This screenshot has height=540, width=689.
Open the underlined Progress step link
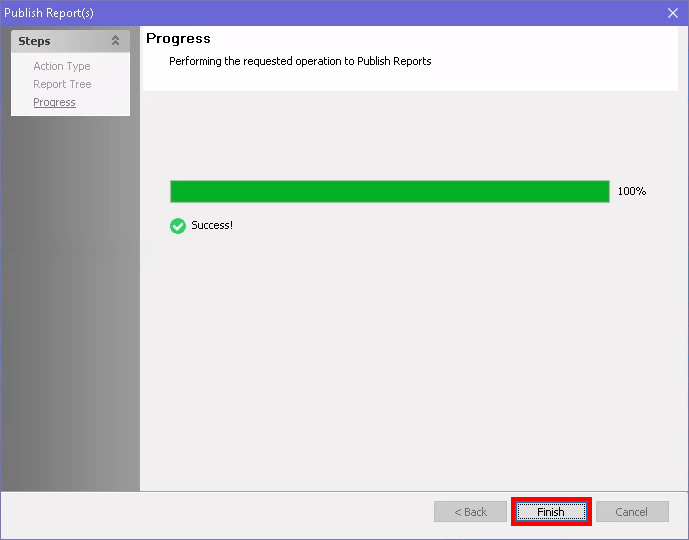coord(54,102)
